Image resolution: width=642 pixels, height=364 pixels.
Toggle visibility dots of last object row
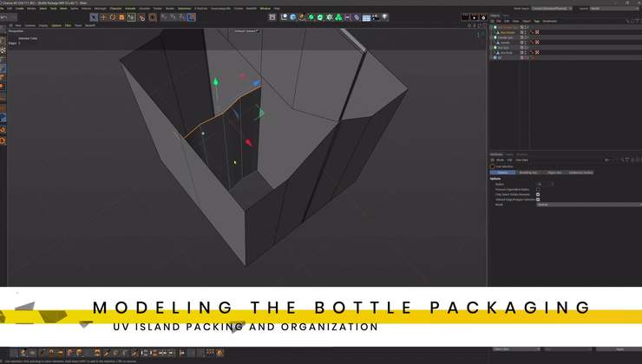[525, 58]
